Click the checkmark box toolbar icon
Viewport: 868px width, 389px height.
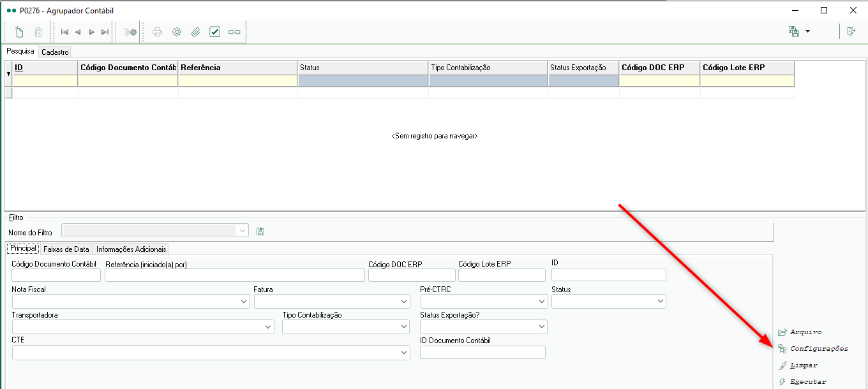(x=215, y=32)
